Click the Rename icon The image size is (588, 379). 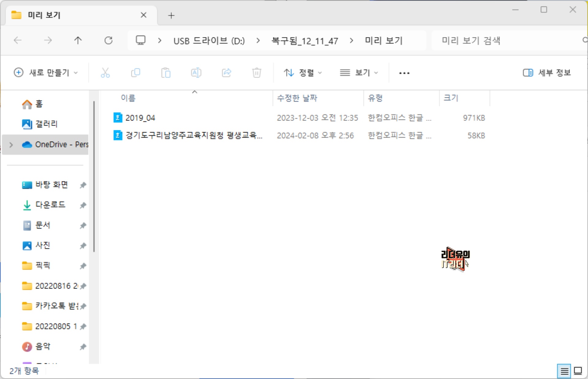tap(196, 73)
